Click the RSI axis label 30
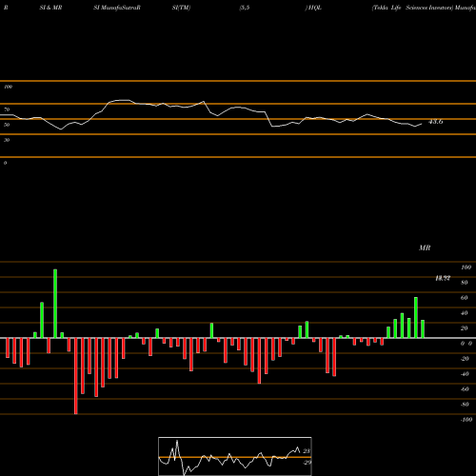Image resolution: width=476 pixels, height=476 pixels. pos(7,140)
